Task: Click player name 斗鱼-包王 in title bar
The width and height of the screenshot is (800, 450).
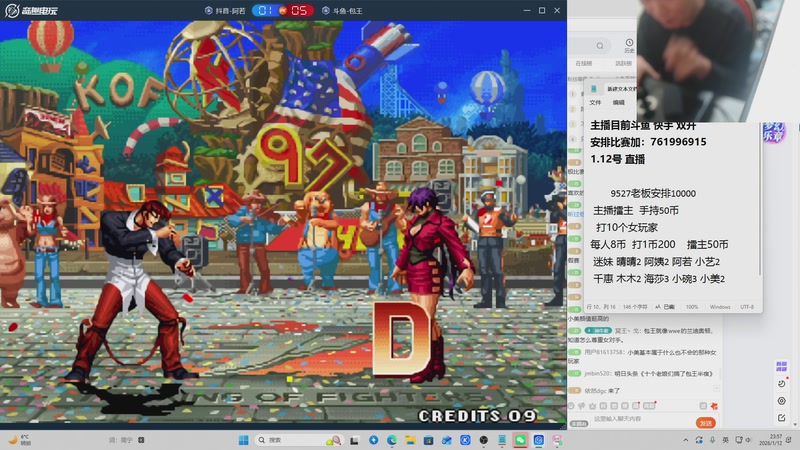Action: click(x=342, y=10)
